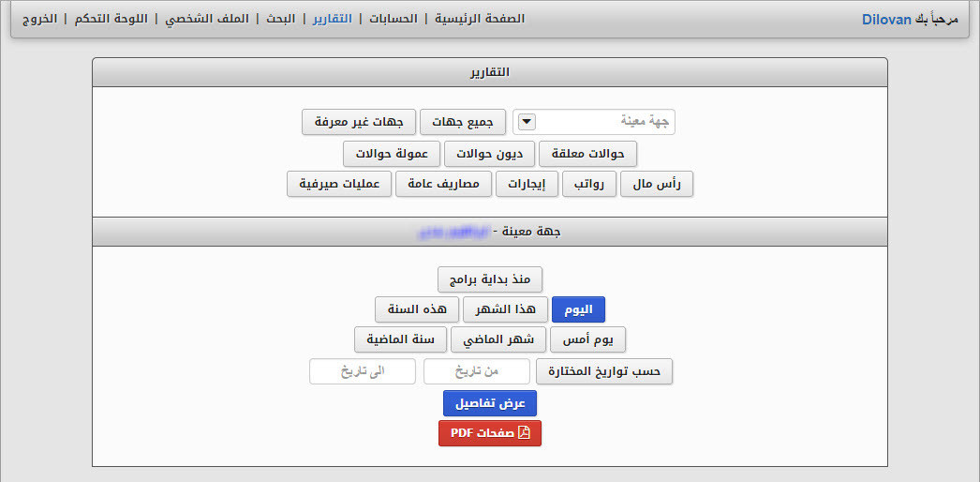Image resolution: width=980 pixels, height=482 pixels.
Task: Open the Dilovan user link
Action: coord(886,20)
